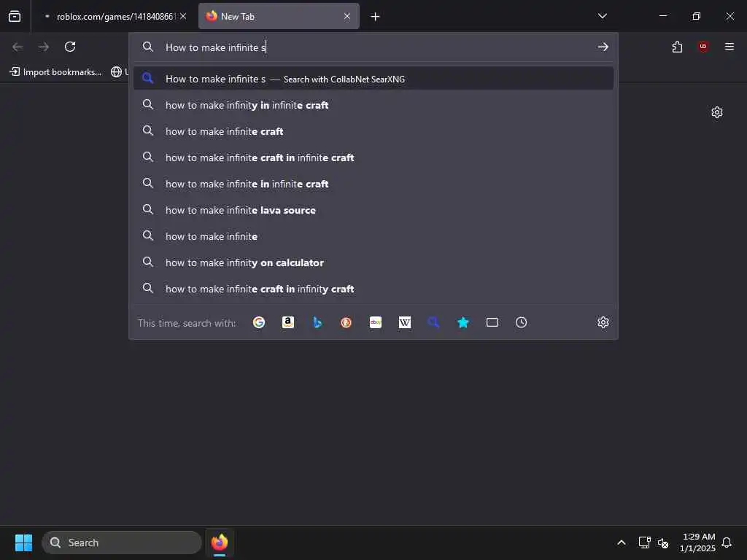Screen dimensions: 747x560
Task: Search open tabs using the tab icon
Action: tap(492, 322)
